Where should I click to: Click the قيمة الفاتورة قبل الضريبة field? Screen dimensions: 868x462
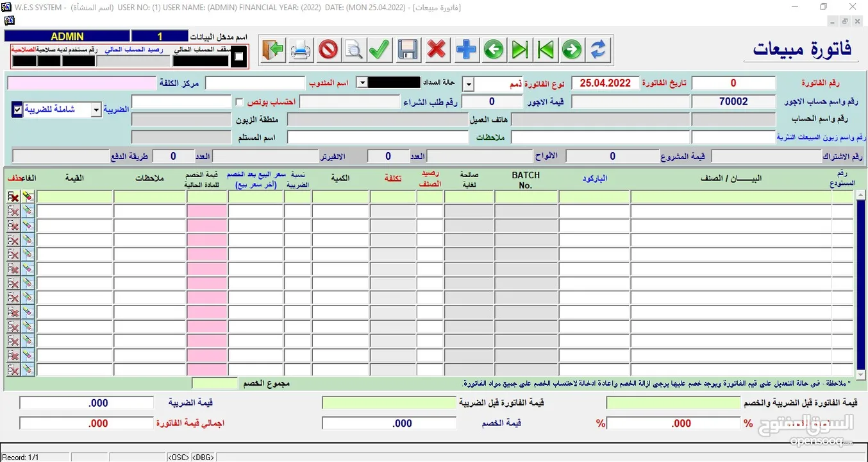pyautogui.click(x=389, y=403)
